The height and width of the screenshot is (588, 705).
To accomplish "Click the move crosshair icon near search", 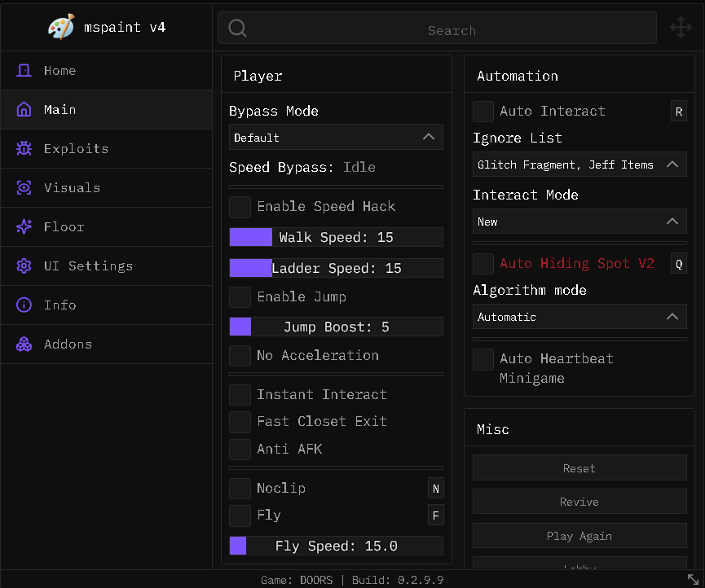I will point(681,27).
